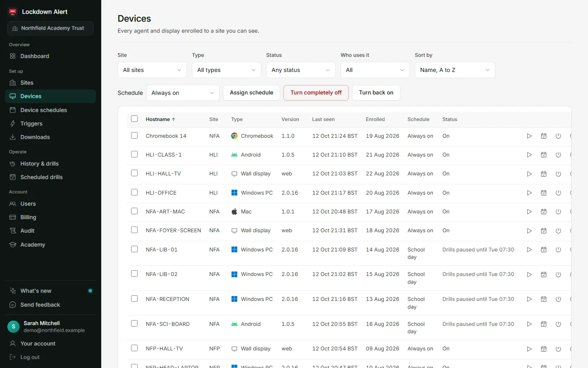Click Turn completely off button
The image size is (588, 368).
316,93
